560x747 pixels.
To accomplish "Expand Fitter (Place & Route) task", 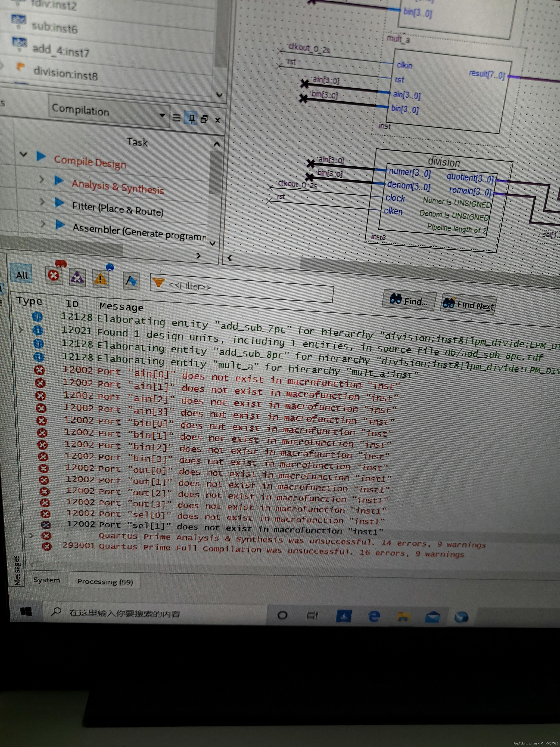I will pyautogui.click(x=42, y=202).
